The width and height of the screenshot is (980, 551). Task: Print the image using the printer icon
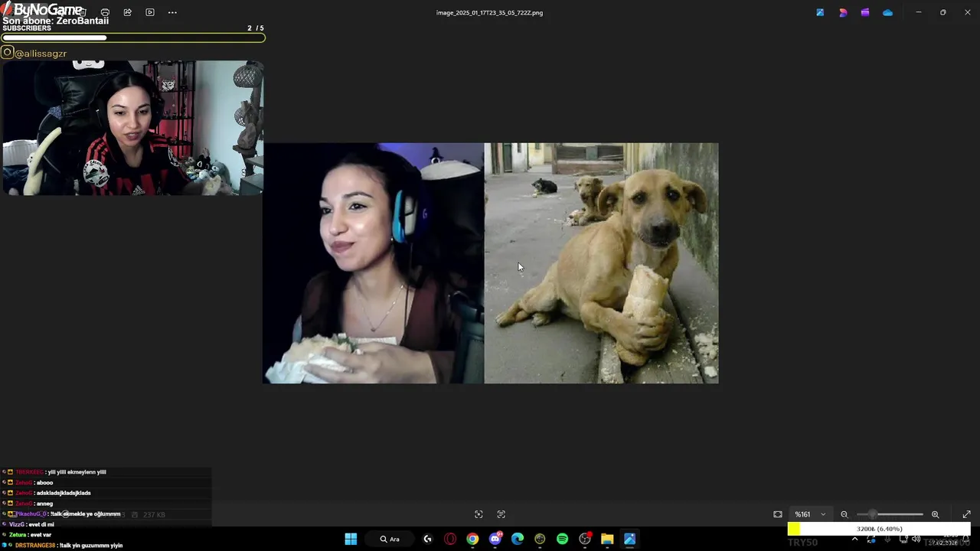pos(105,12)
